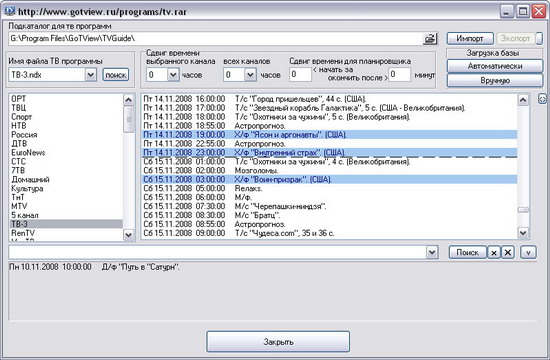
Task: Select the 17:00 Звездный корабль Галактика row
Action: tap(330, 108)
